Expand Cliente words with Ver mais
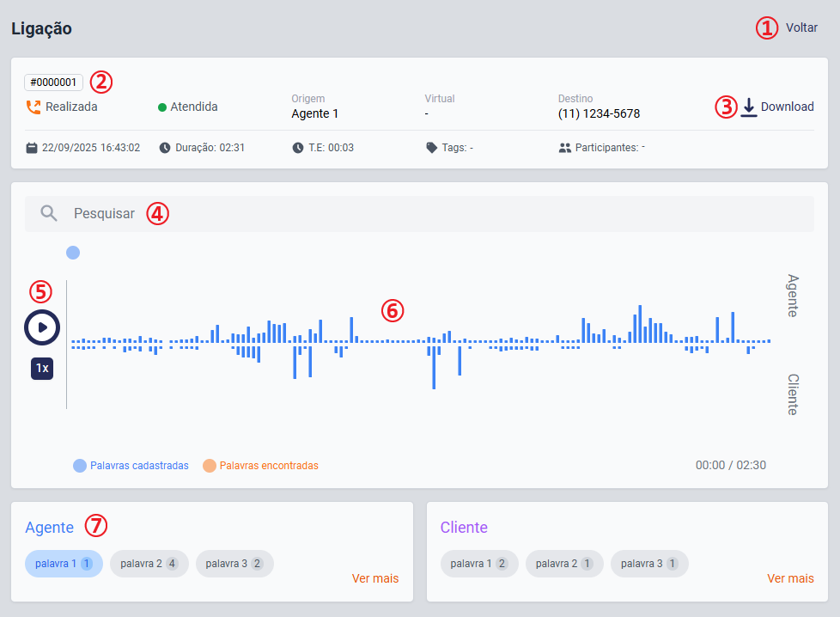840x617 pixels. (790, 578)
